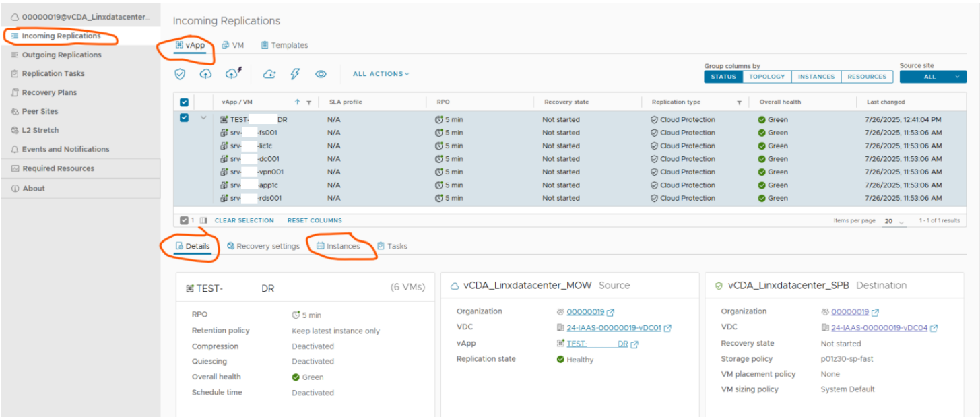
Task: Open Outgoing Replications in the sidebar
Action: (61, 55)
